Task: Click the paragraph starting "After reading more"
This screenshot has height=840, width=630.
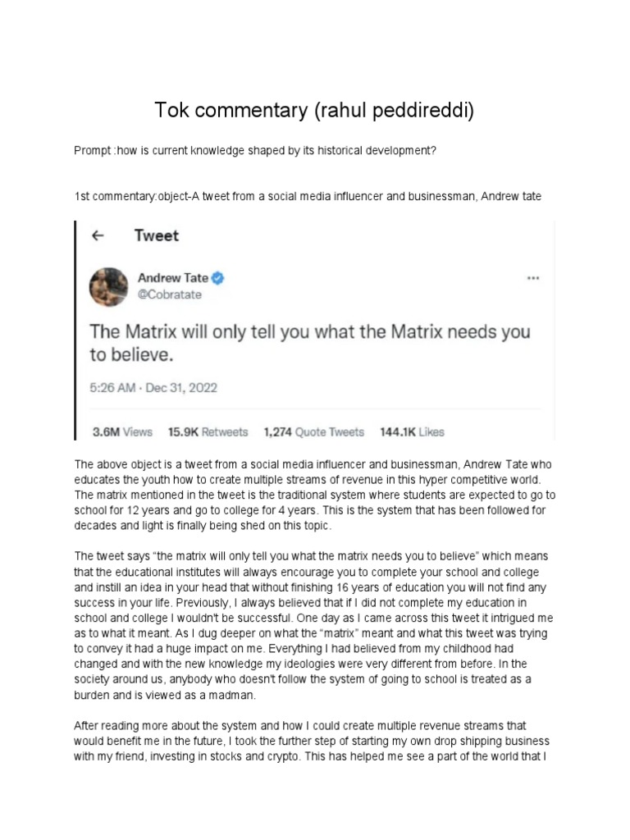Action: point(315,741)
